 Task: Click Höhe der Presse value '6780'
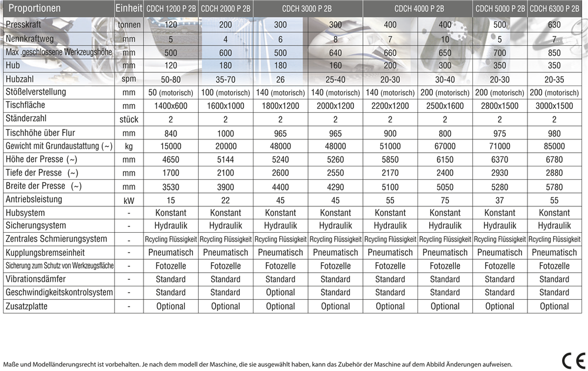(x=554, y=160)
